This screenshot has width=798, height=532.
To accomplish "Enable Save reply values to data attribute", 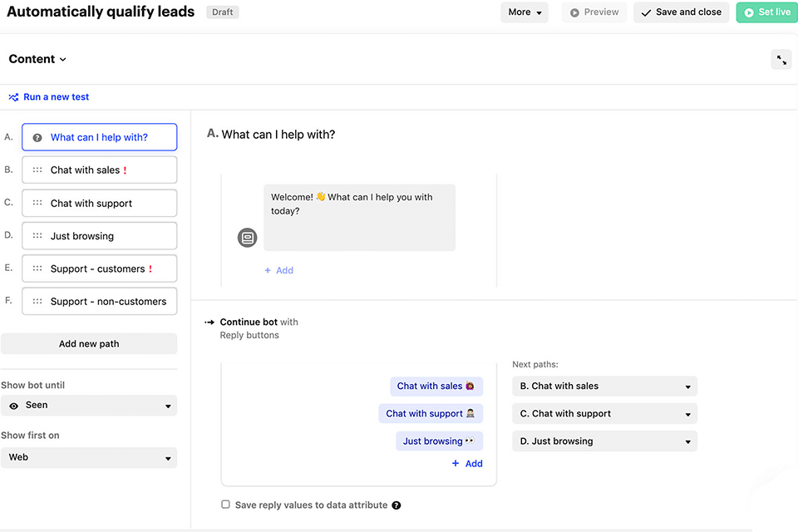I will pyautogui.click(x=225, y=505).
